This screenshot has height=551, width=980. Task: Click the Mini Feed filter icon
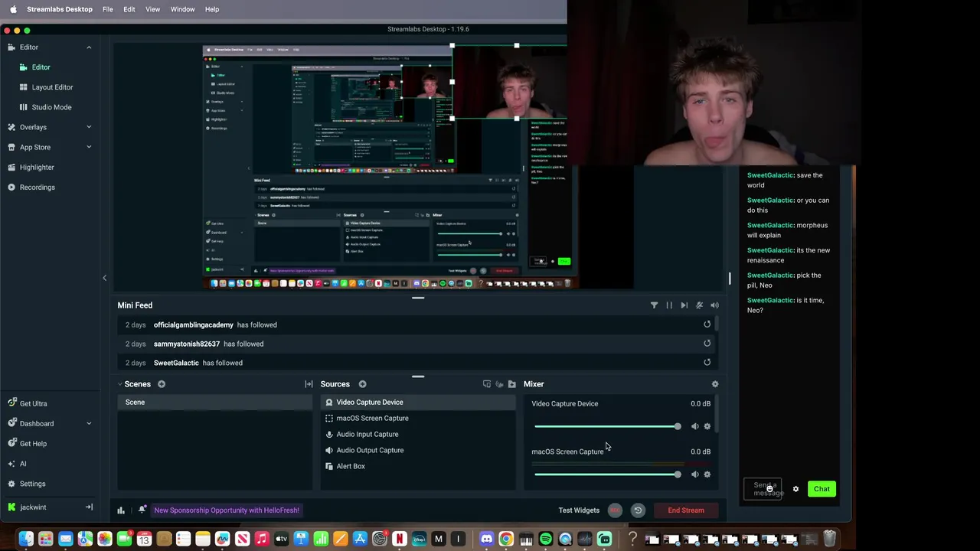(x=654, y=305)
